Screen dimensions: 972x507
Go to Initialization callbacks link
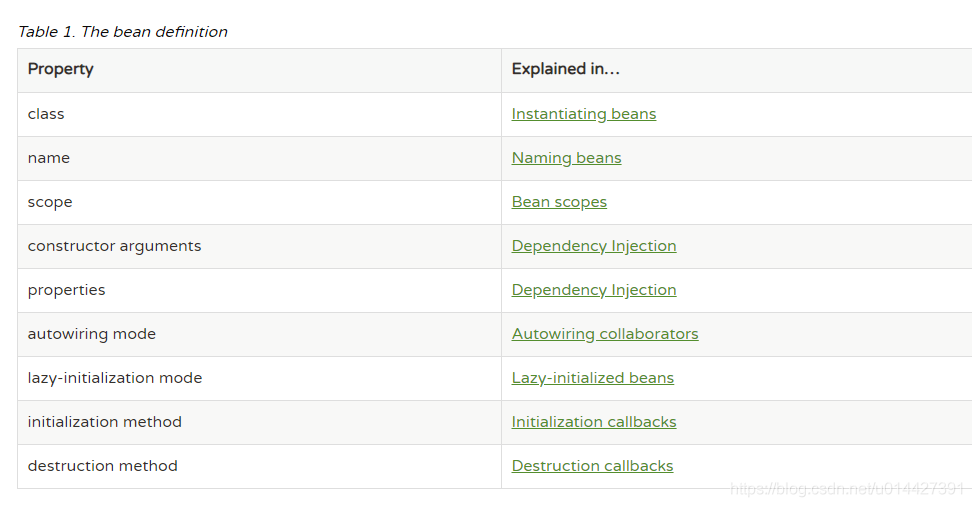pos(593,422)
